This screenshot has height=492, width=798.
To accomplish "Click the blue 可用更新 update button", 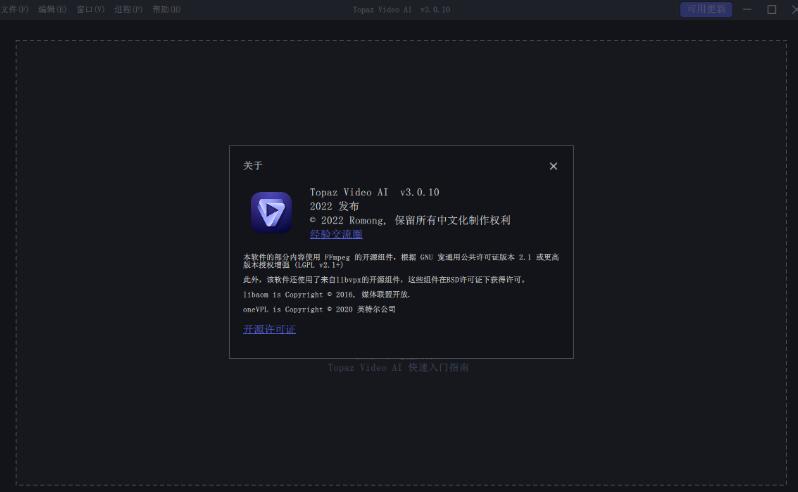I will pyautogui.click(x=706, y=9).
